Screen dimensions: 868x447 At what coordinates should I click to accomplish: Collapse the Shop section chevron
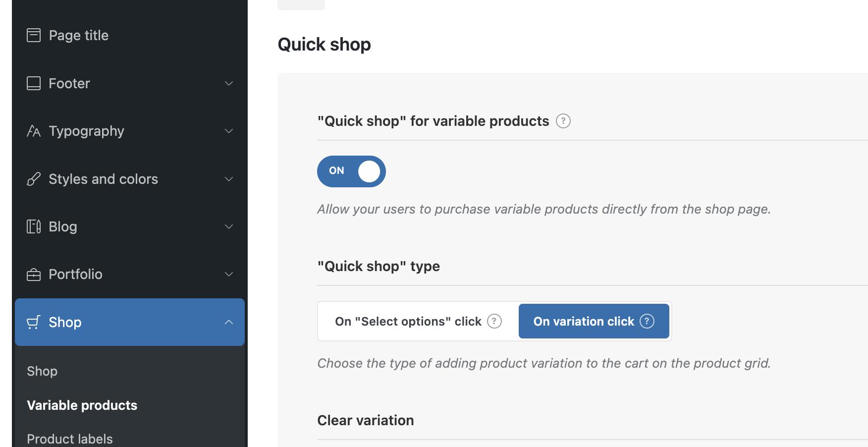point(229,322)
